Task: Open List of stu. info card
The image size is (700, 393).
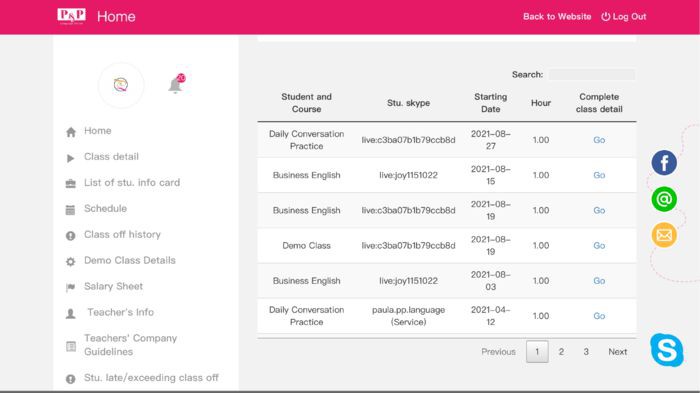Action: [x=132, y=182]
